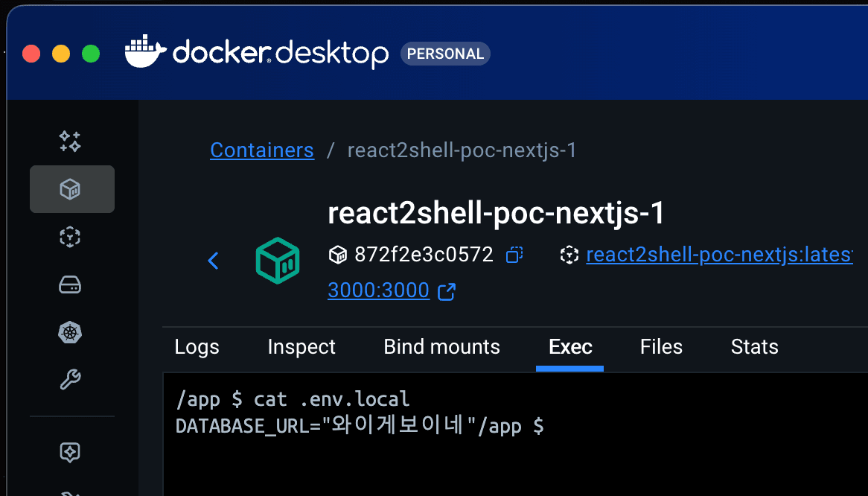The height and width of the screenshot is (496, 868).
Task: Open Docker Scout from the sidebar
Action: coord(70,452)
